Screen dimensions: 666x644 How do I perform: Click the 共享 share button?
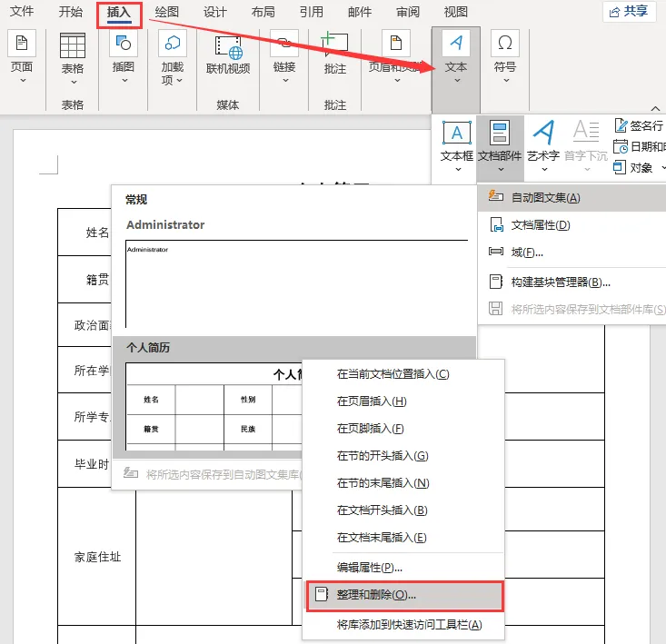tap(629, 12)
